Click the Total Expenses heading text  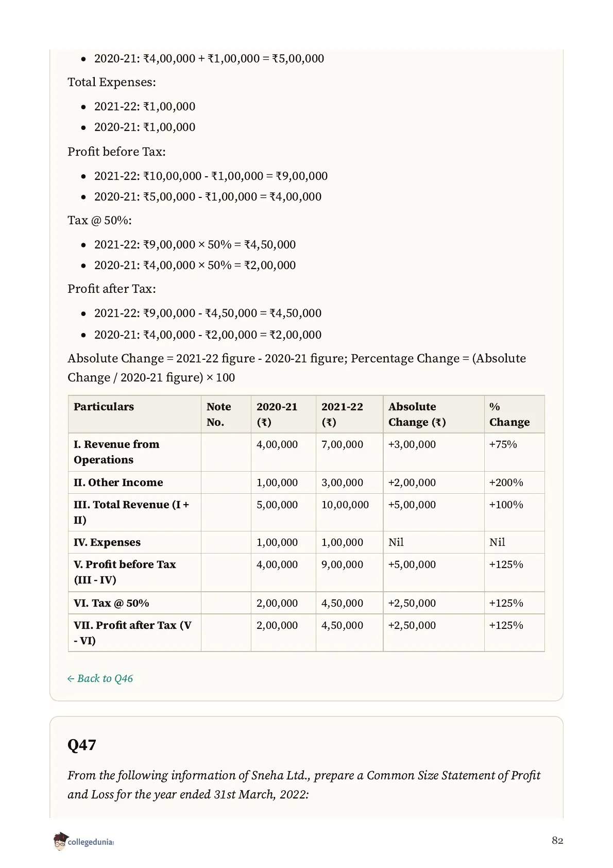pos(112,82)
